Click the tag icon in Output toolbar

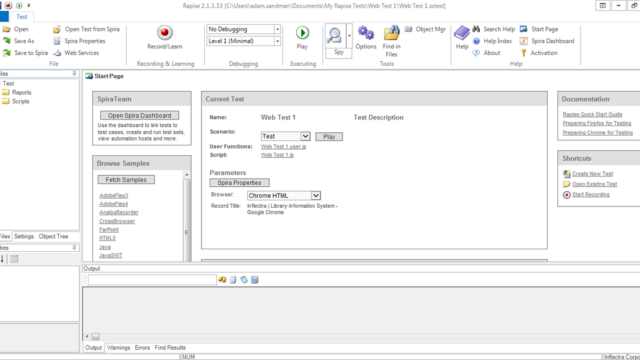pyautogui.click(x=244, y=280)
